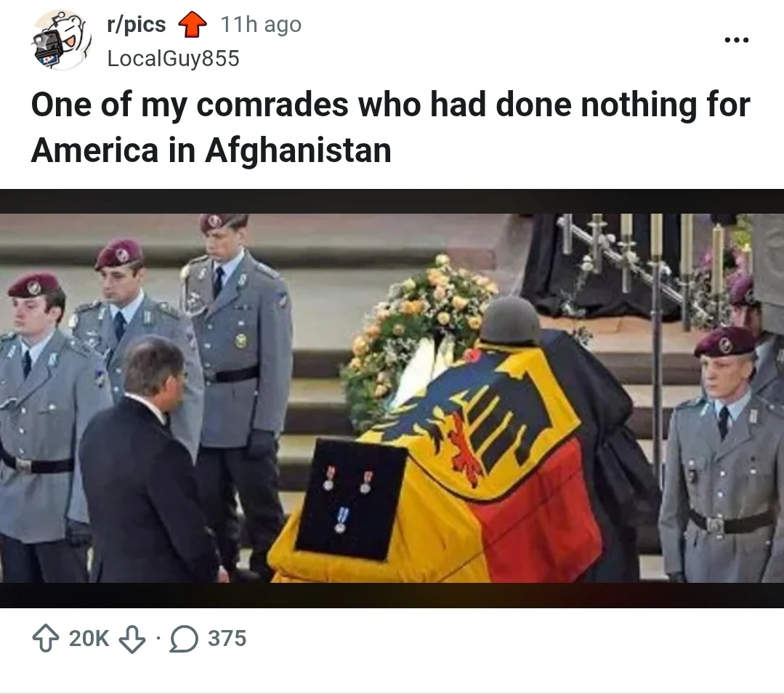Viewport: 784px width, 694px height.
Task: Downvote the post with the down arrow
Action: tap(132, 639)
